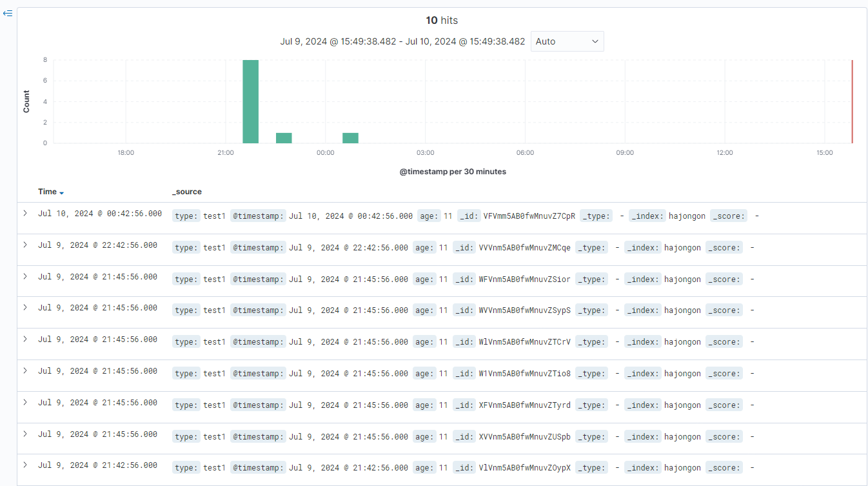Click the type: field badge in first row

pos(186,216)
